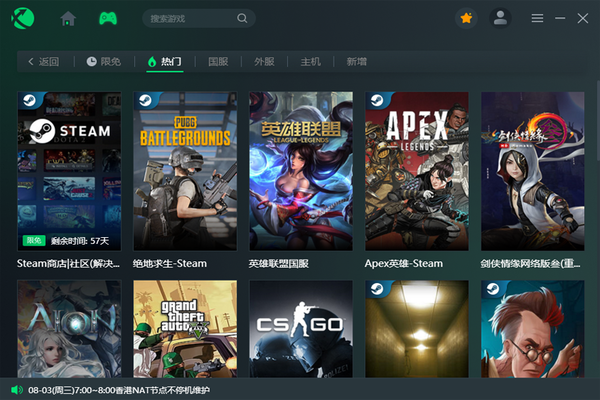Viewport: 600px width, 400px height.
Task: Switch to the 限免 tab
Action: pyautogui.click(x=105, y=62)
